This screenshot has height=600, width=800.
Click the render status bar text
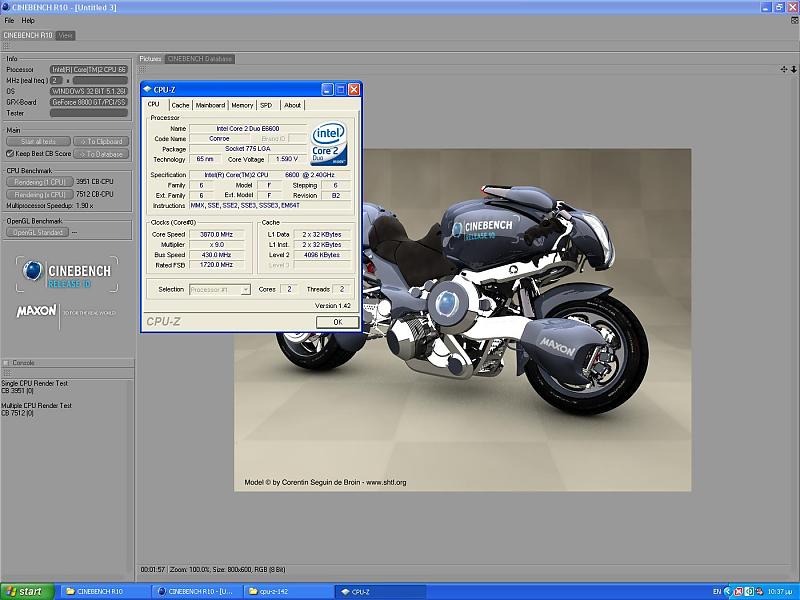pyautogui.click(x=213, y=569)
